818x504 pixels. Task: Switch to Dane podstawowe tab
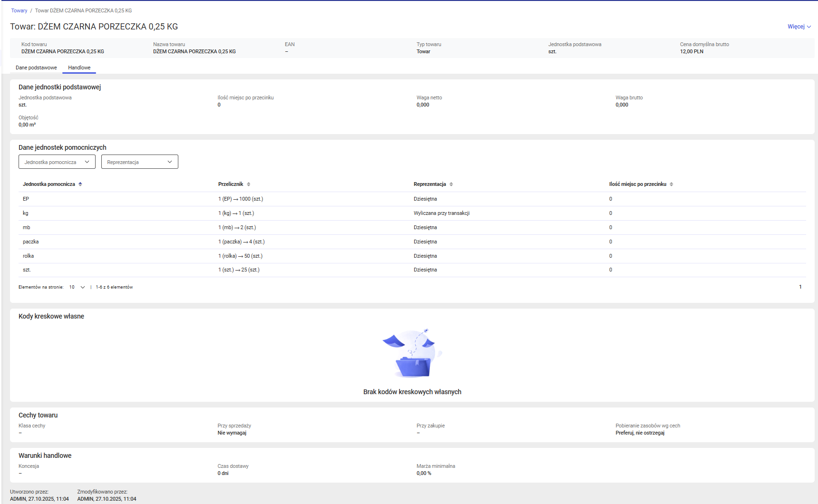click(36, 68)
